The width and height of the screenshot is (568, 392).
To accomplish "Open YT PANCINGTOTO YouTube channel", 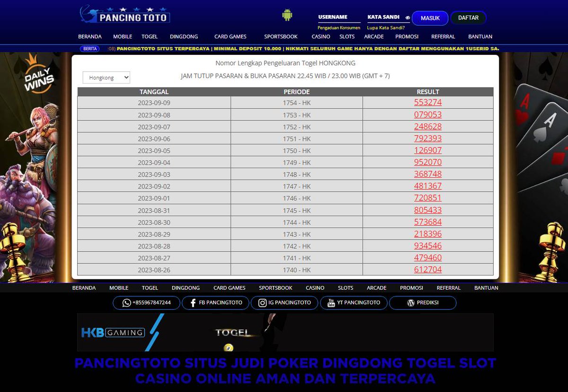I will [x=354, y=303].
